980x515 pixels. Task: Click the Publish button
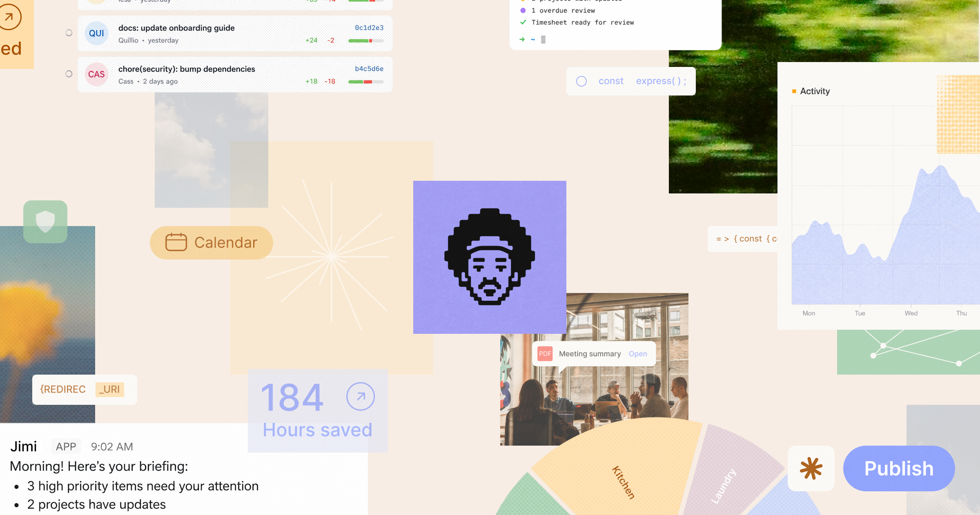[x=899, y=468]
